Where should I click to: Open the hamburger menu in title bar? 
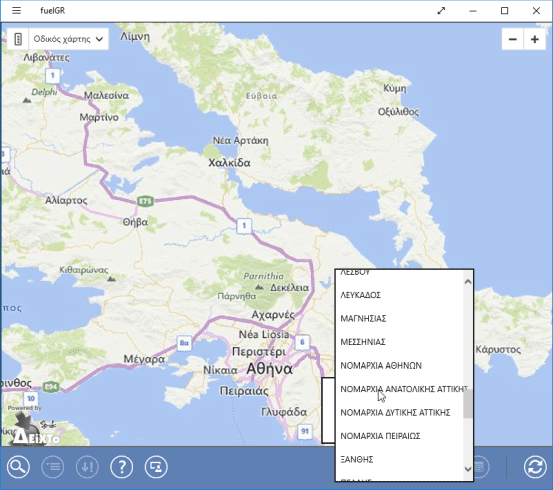coord(17,11)
